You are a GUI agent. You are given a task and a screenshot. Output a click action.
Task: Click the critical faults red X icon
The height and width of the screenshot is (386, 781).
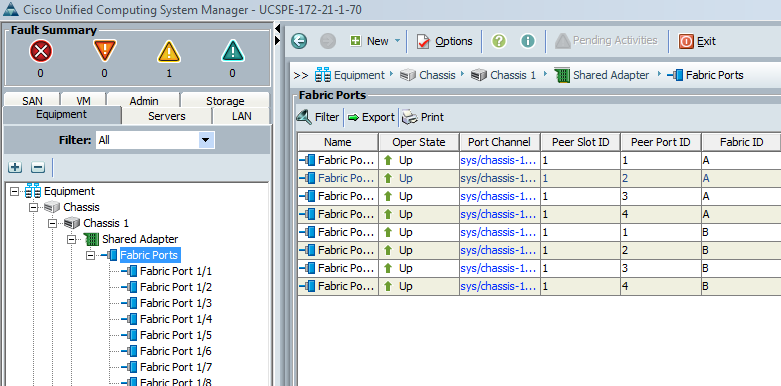pos(41,51)
